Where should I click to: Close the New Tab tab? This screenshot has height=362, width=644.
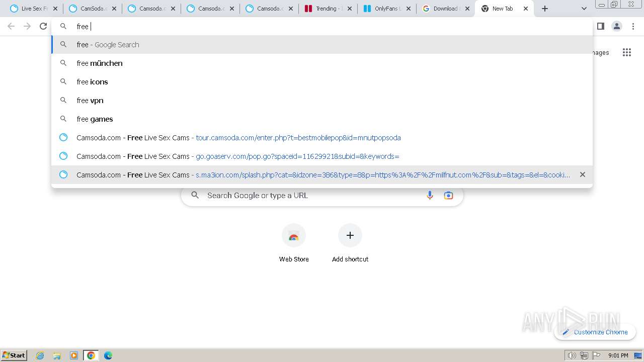(526, 9)
